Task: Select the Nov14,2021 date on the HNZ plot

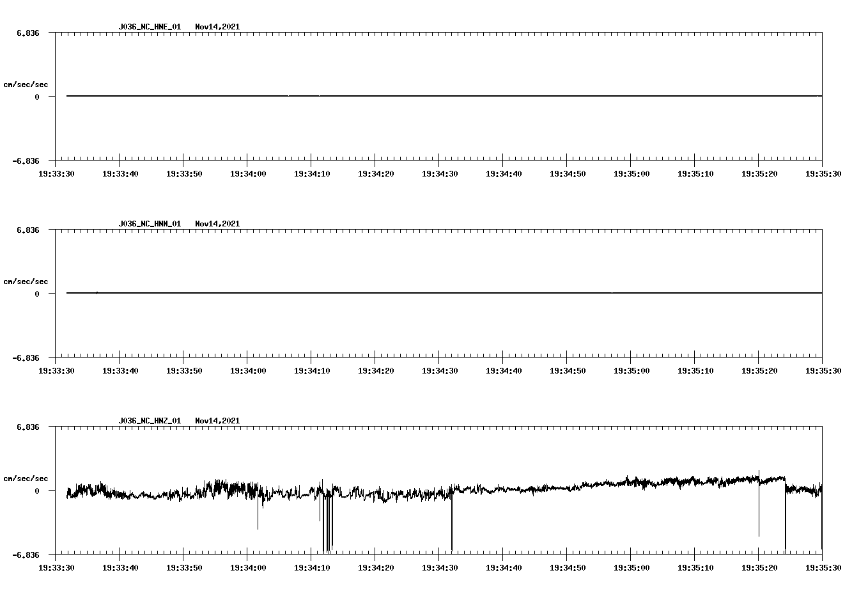Action: [x=217, y=421]
